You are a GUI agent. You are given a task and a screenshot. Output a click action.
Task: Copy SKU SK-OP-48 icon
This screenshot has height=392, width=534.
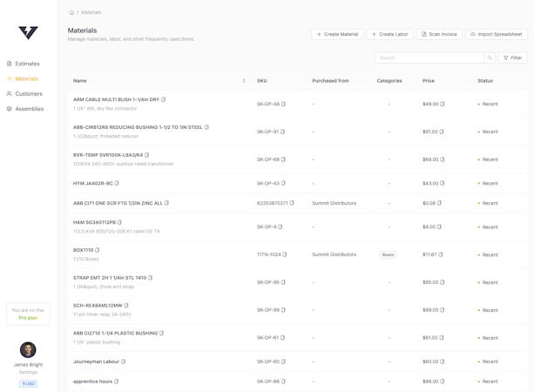(283, 104)
